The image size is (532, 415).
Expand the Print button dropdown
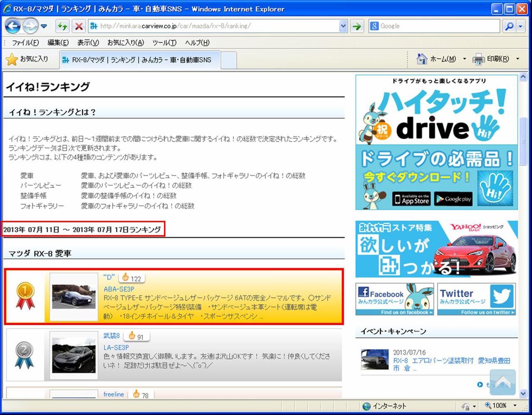[517, 59]
